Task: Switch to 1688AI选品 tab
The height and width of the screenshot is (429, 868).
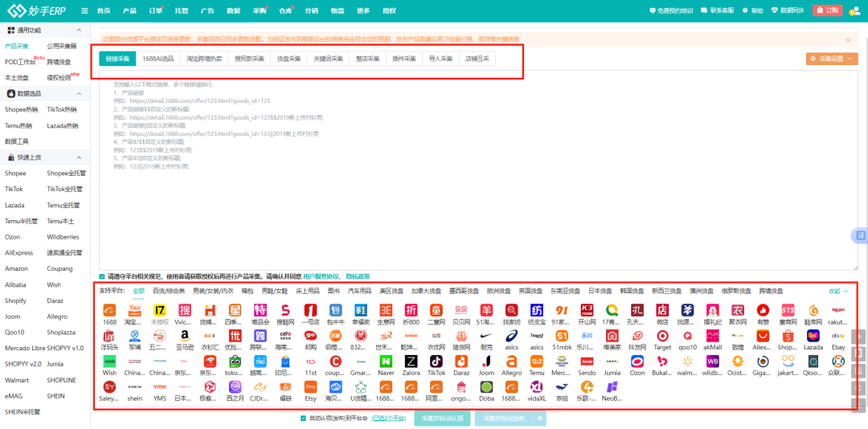Action: pyautogui.click(x=158, y=59)
